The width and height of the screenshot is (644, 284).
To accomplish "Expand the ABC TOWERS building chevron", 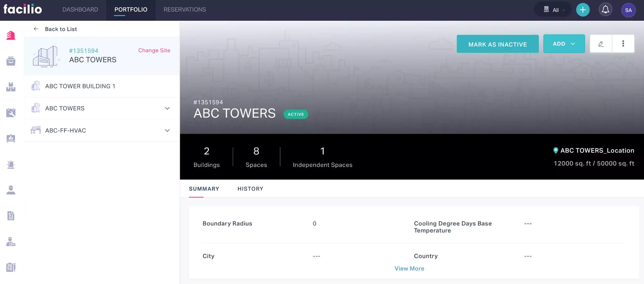I will 167,108.
